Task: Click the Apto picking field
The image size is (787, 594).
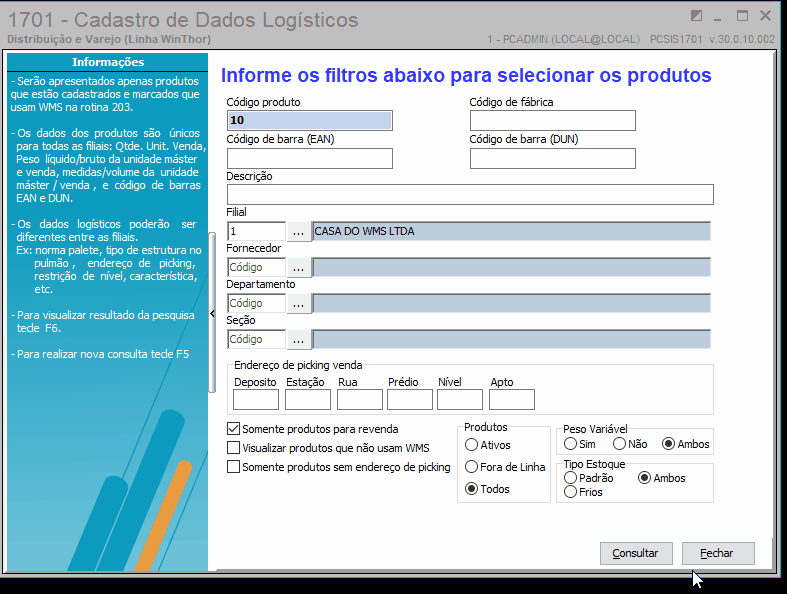Action: [512, 400]
